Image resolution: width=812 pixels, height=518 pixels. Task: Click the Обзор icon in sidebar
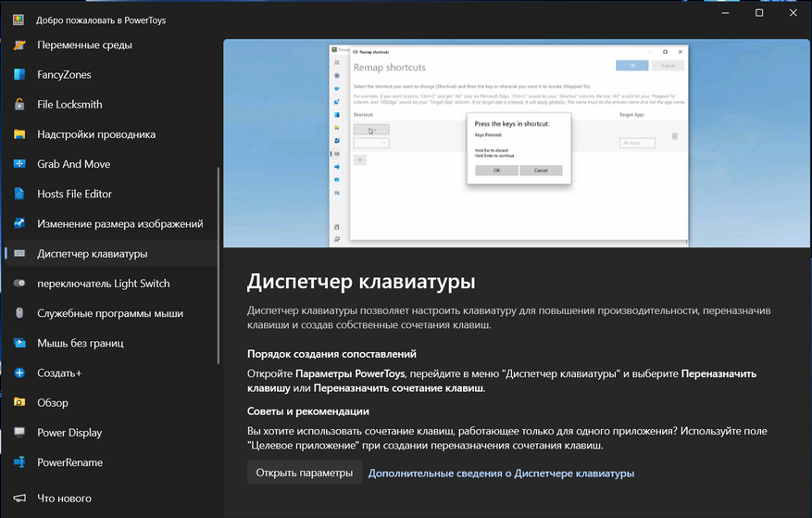(x=19, y=402)
